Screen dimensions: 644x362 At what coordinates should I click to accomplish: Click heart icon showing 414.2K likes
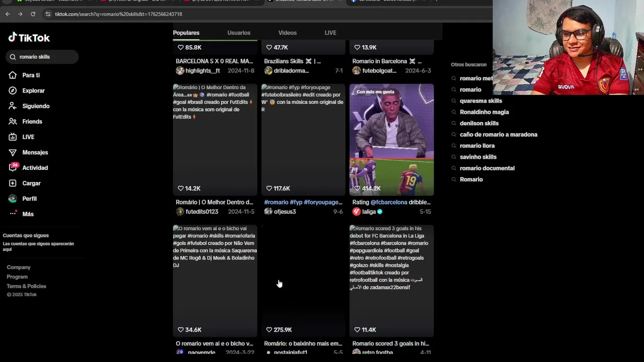coord(357,189)
